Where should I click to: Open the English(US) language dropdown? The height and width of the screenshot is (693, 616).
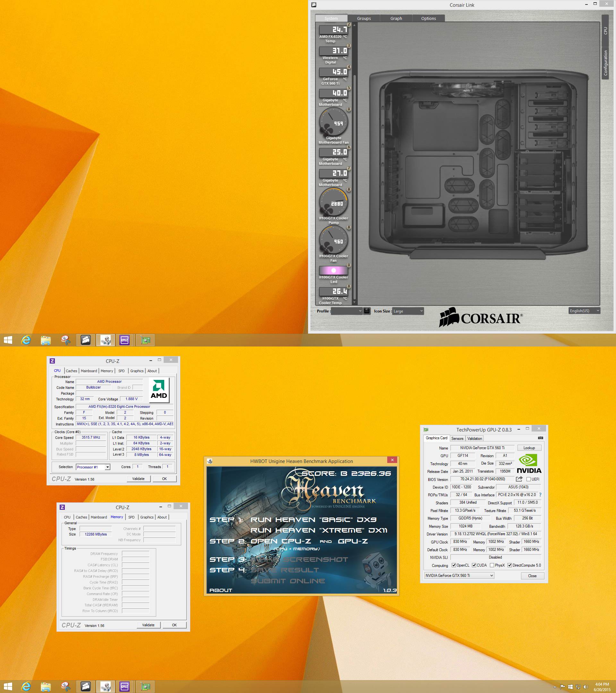point(585,311)
